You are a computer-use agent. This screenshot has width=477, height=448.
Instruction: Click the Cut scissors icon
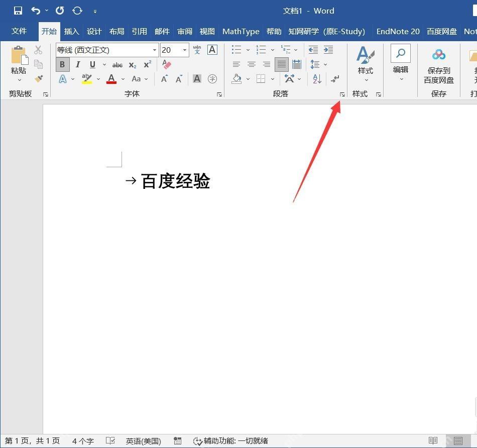pos(38,50)
